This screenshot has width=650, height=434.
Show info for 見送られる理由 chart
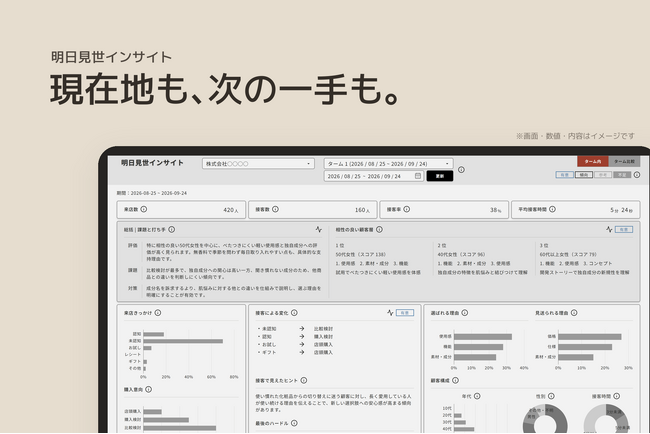pos(574,313)
